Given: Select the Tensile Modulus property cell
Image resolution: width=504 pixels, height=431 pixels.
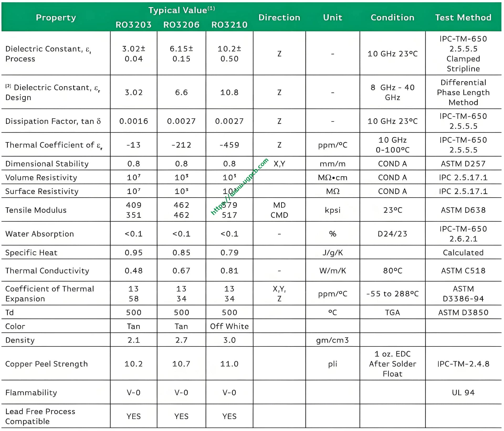Looking at the screenshot, I should click(x=36, y=210).
